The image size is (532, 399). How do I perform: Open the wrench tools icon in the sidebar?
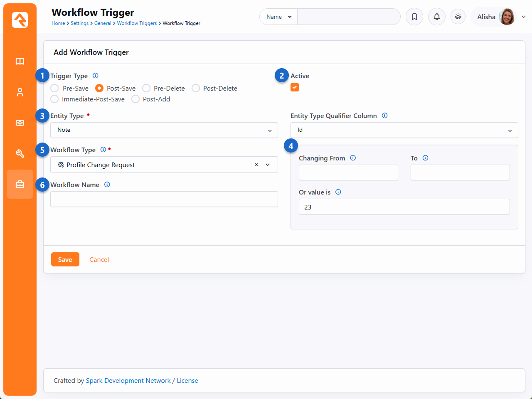tap(20, 154)
